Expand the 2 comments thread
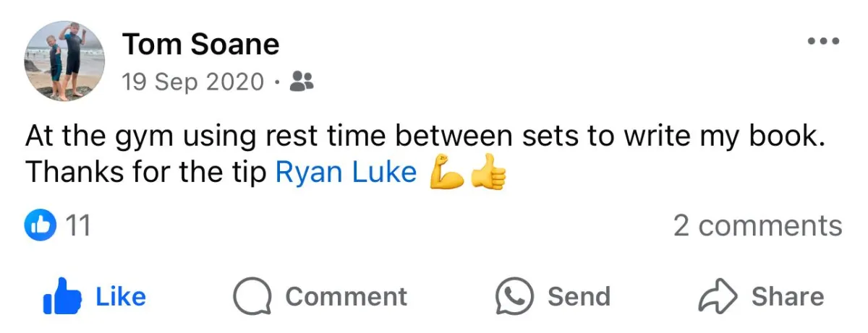Image resolution: width=868 pixels, height=333 pixels. (x=757, y=226)
